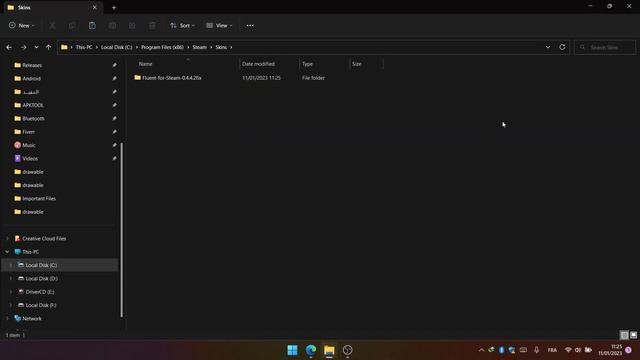
Task: Switch to large thumbnails view icon
Action: (x=633, y=335)
